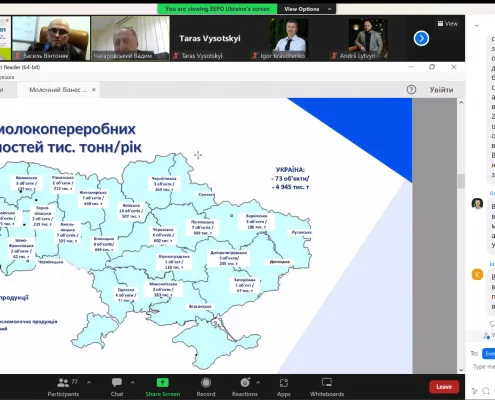Expand the Chat options caret
The width and height of the screenshot is (495, 400).
pos(133,382)
